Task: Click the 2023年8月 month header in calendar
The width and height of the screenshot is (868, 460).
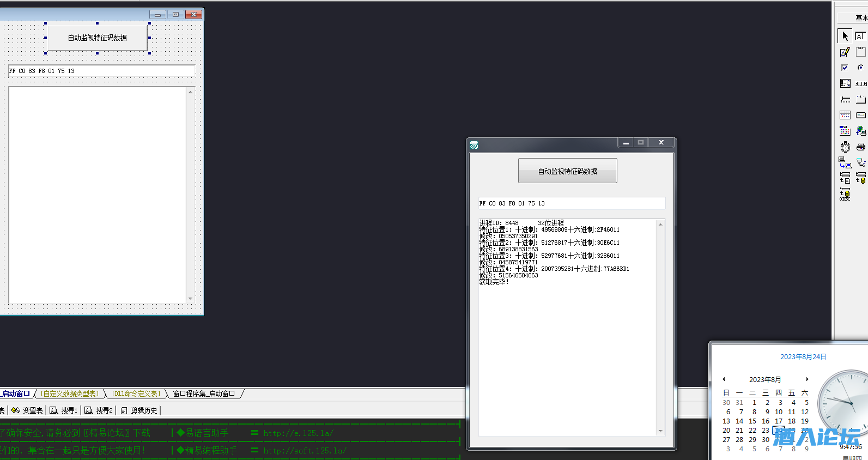Action: [x=765, y=379]
